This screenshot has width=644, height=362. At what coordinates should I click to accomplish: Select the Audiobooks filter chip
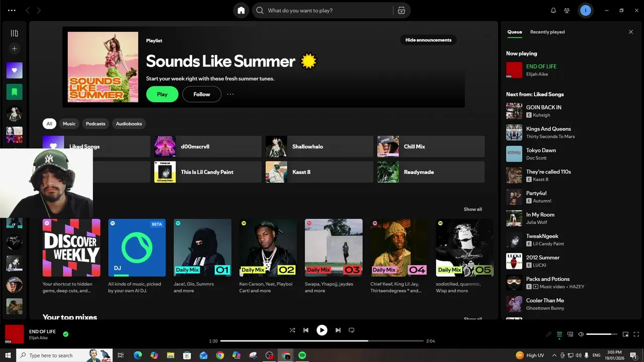129,124
